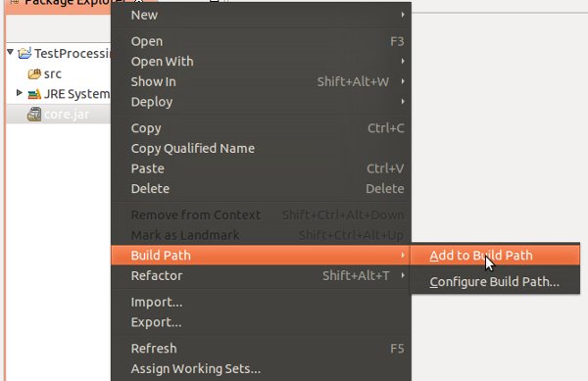588x381 pixels.
Task: Click the JRE System Library icon
Action: pos(34,94)
